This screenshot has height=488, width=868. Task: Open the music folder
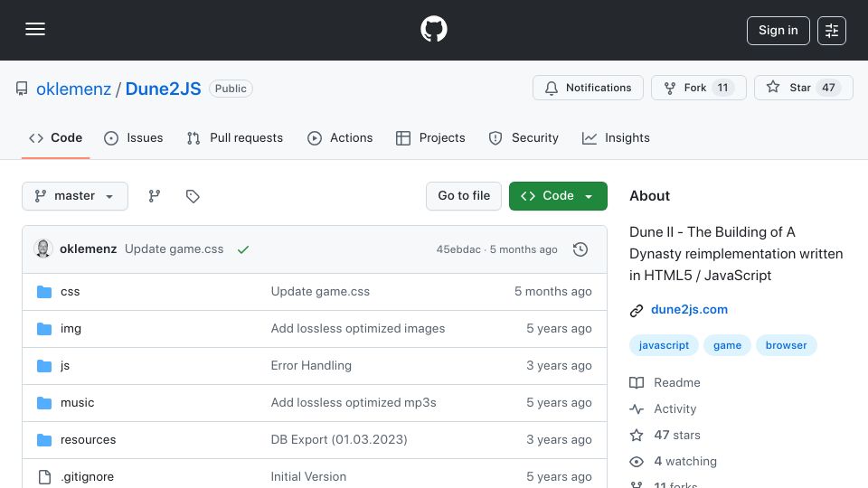click(x=77, y=403)
